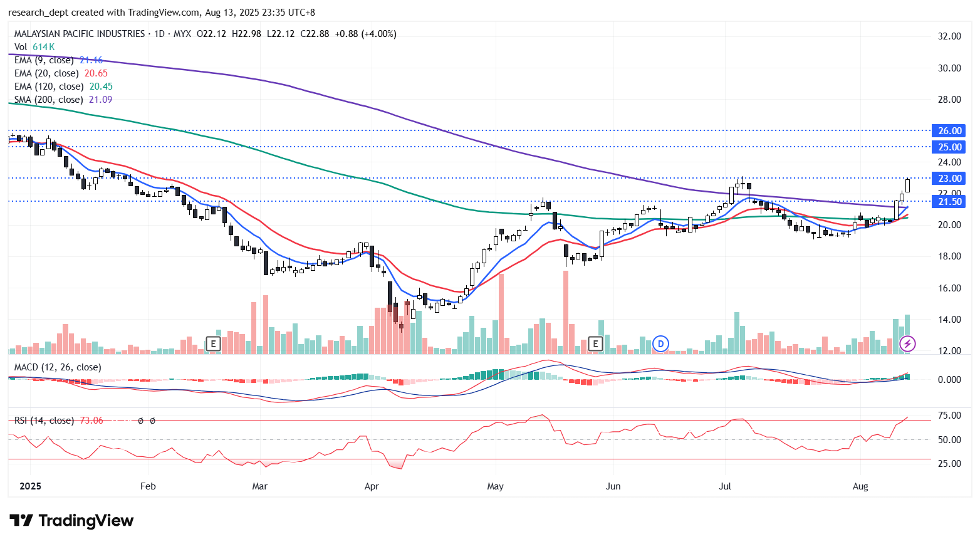This screenshot has width=980, height=544.
Task: Click the TradingView logo at the bottom
Action: (x=71, y=521)
